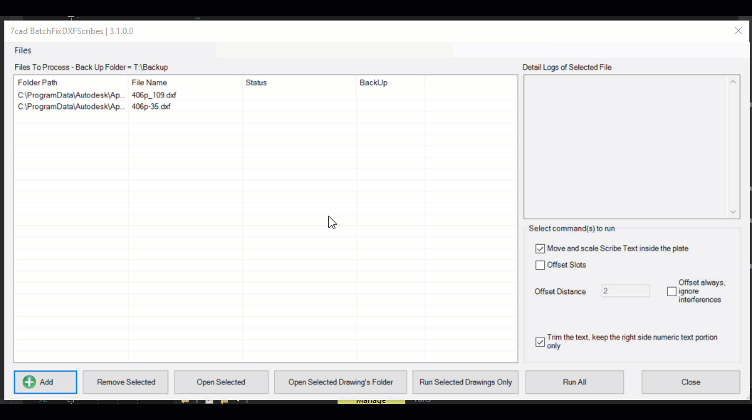Viewport: 752px width, 420px height.
Task: Sort by the Folder Path column header
Action: (x=70, y=82)
